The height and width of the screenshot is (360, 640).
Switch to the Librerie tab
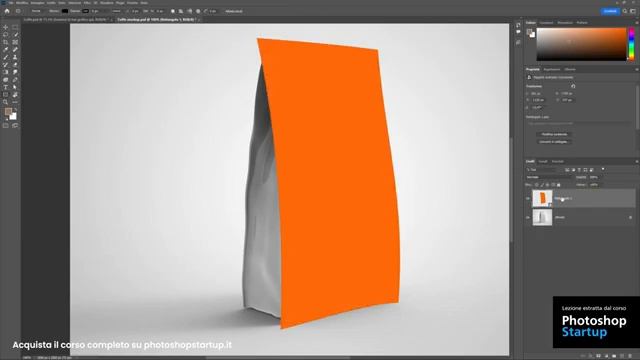570,70
